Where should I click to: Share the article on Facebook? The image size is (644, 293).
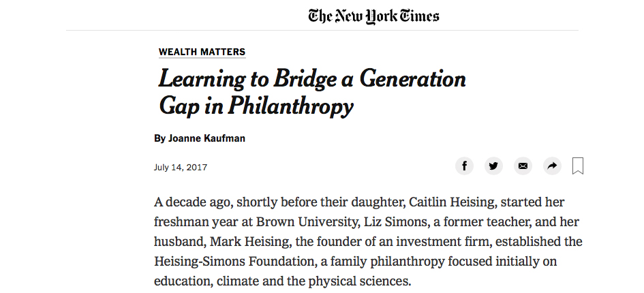click(x=464, y=166)
